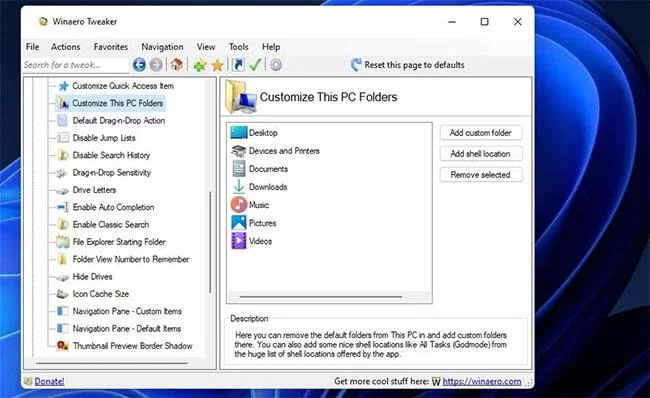Viewport: 650px width, 398px height.
Task: Click the Search for a tweak field
Action: [x=75, y=65]
